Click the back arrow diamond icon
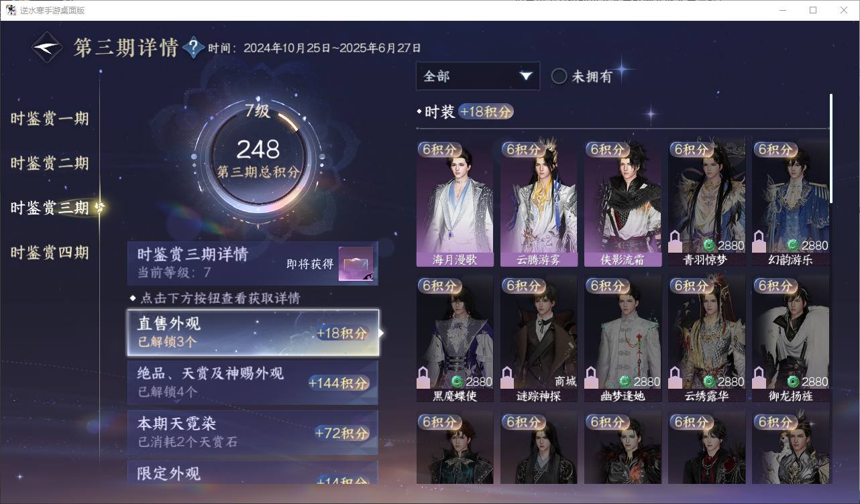The image size is (860, 504). point(48,48)
